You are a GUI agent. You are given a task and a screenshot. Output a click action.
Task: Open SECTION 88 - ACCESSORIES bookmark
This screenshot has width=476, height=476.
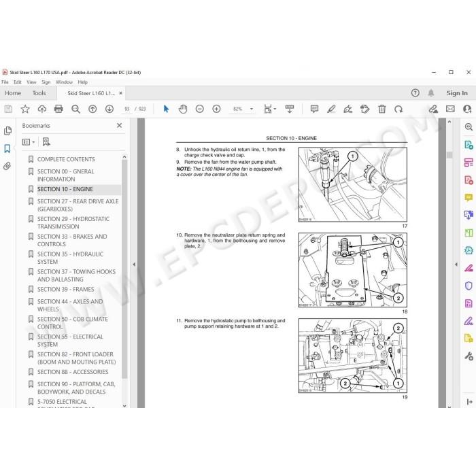[x=73, y=372]
